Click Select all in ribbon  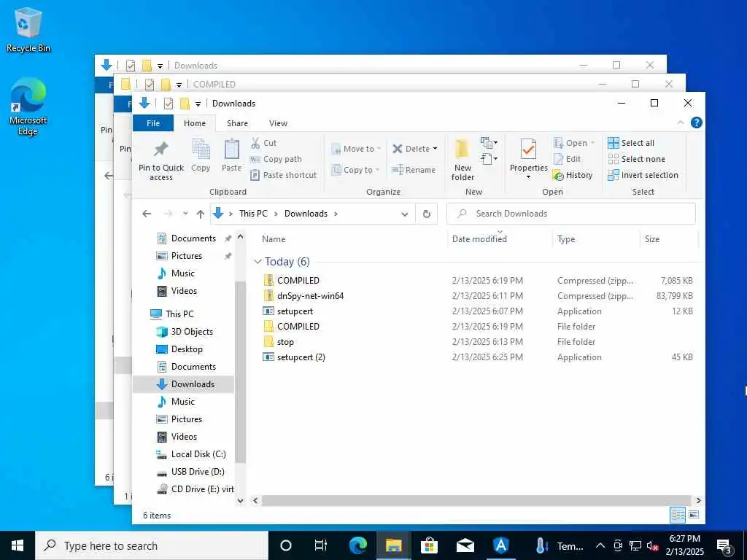(631, 143)
